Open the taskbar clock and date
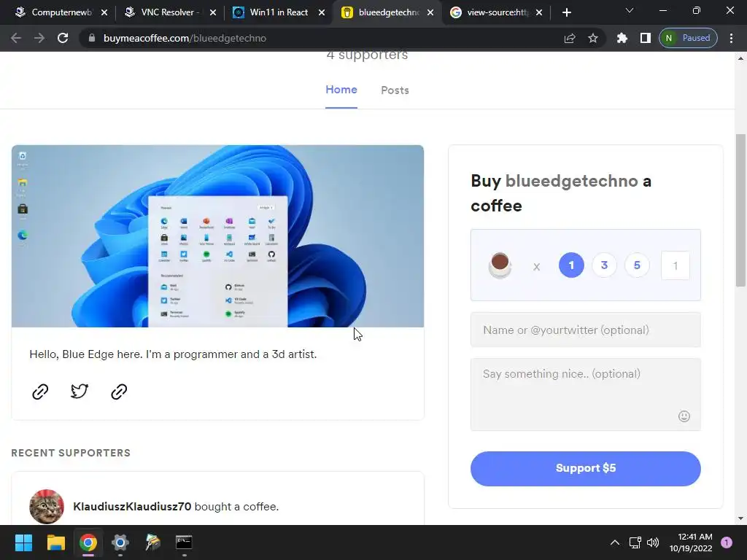 click(x=691, y=542)
